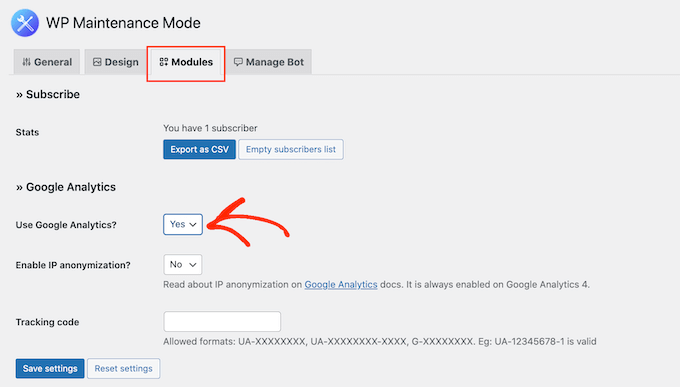Focus the Tracking code input field

coord(222,321)
